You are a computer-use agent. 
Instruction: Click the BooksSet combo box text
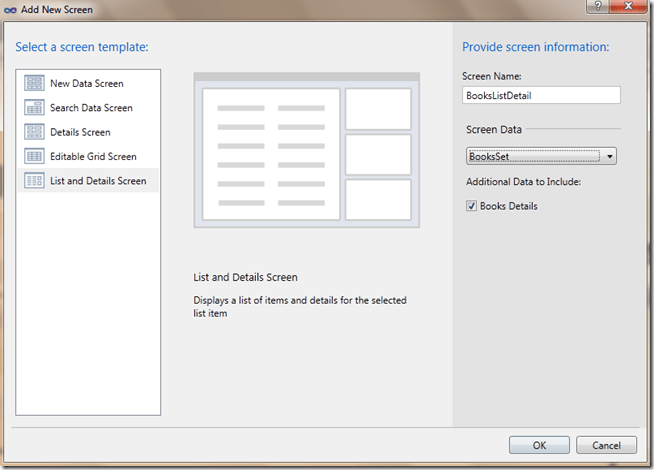[533, 156]
